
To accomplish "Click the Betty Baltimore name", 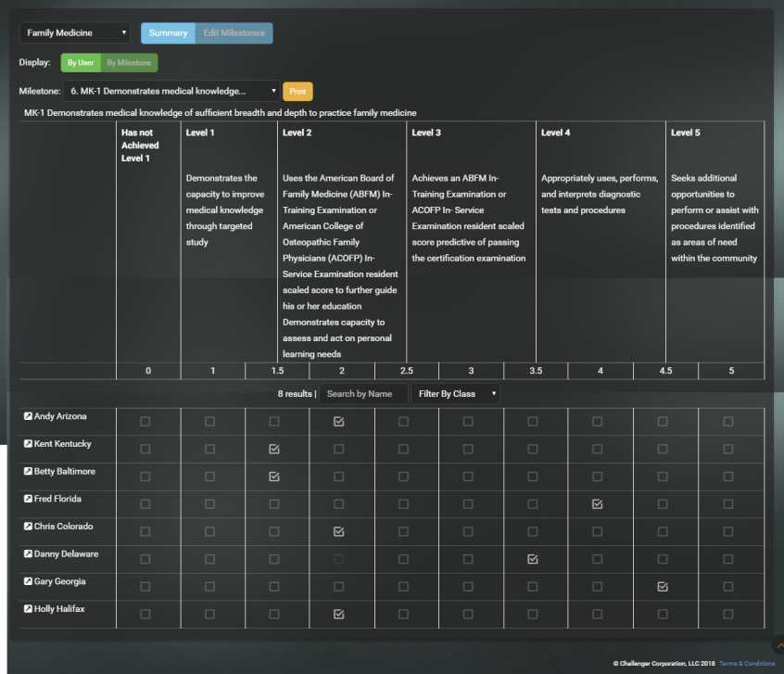I will (x=65, y=471).
